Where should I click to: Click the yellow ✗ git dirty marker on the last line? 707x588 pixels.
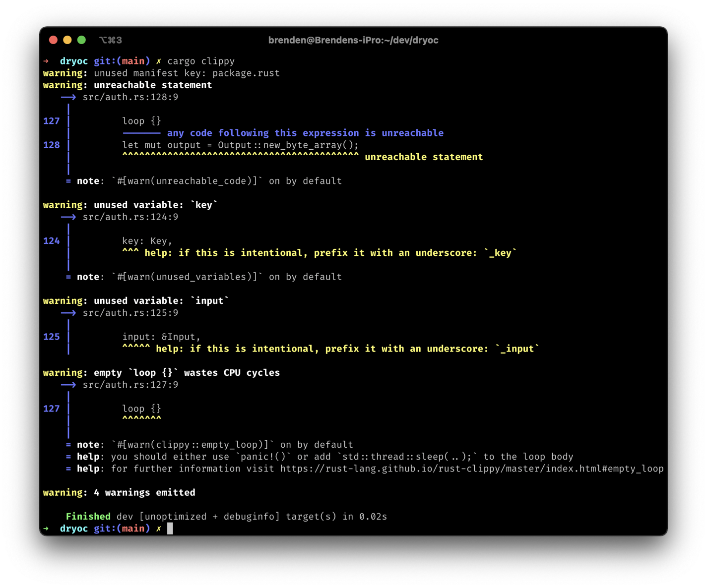(x=159, y=529)
